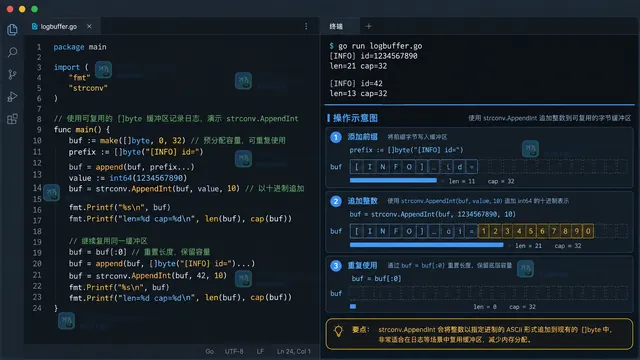Click the 操作示意图 section heading

tap(356, 118)
